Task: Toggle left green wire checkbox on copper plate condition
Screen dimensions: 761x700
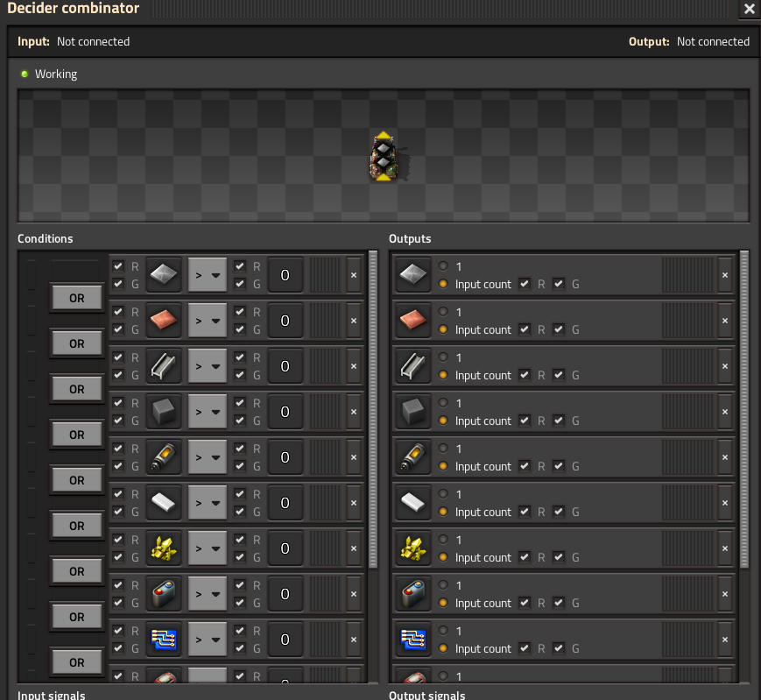Action: (118, 329)
